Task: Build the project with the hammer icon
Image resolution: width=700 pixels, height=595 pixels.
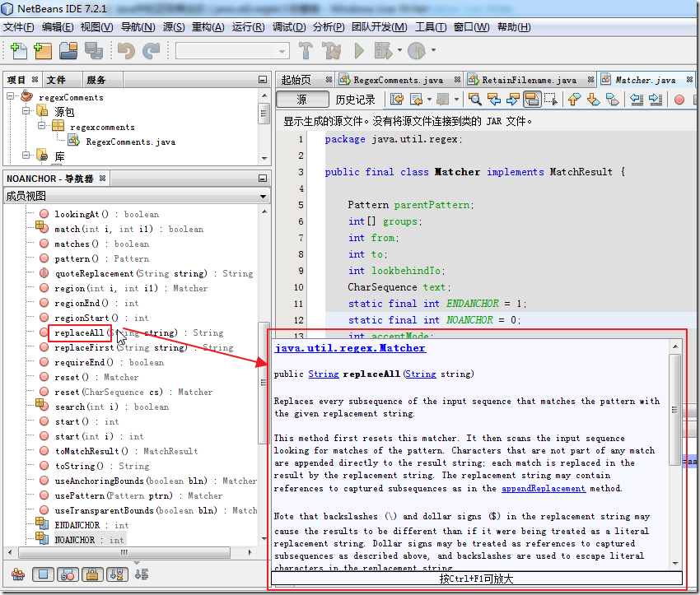Action: point(306,51)
